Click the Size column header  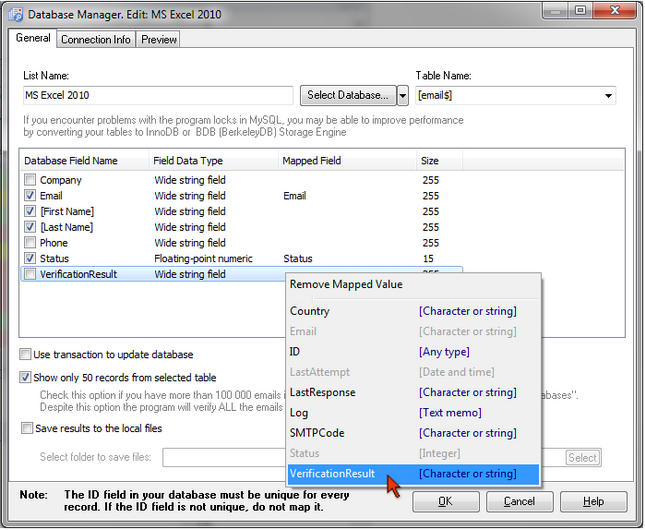click(439, 160)
